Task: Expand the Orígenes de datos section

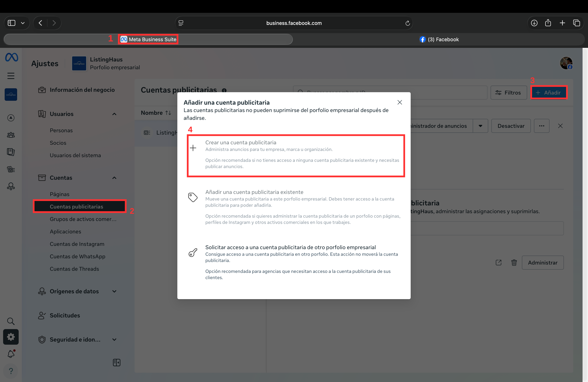Action: tap(114, 291)
